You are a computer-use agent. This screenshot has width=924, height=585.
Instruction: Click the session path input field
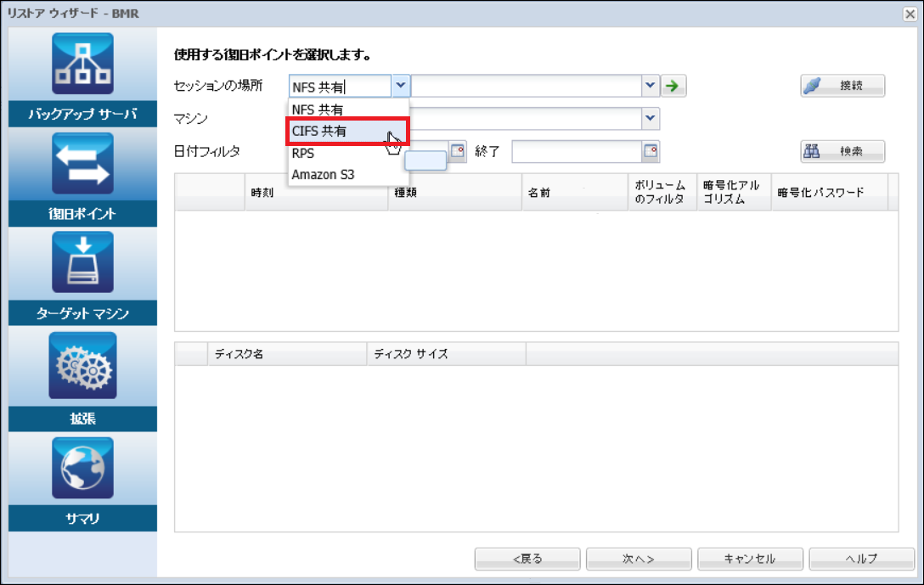coord(527,86)
